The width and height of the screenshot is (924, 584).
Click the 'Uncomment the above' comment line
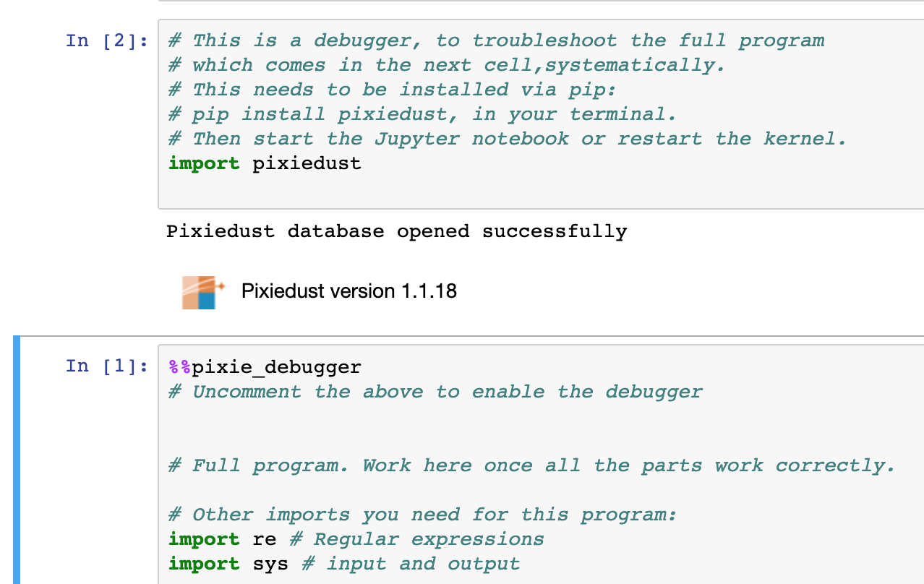(435, 392)
